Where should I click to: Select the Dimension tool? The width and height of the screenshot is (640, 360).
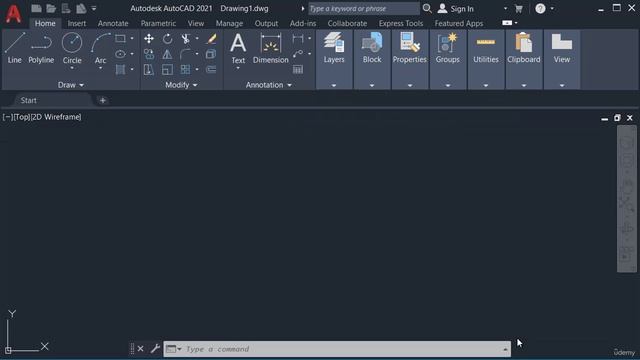pyautogui.click(x=271, y=48)
